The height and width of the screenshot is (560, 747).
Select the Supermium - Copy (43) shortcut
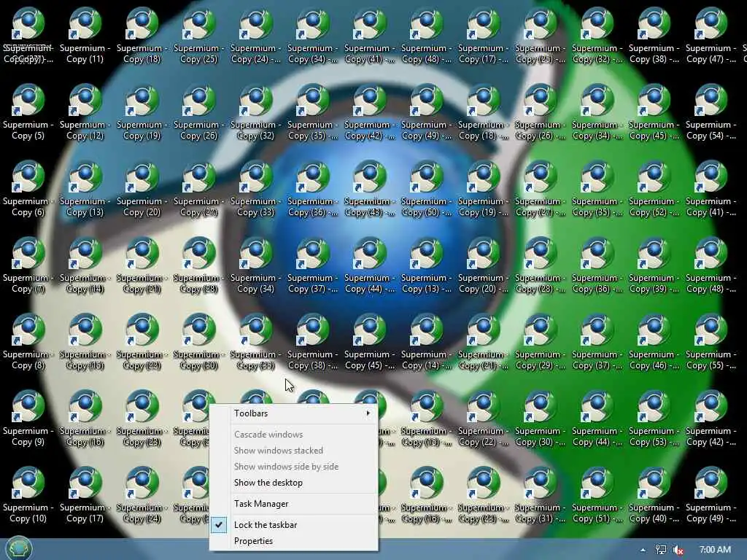[369, 189]
